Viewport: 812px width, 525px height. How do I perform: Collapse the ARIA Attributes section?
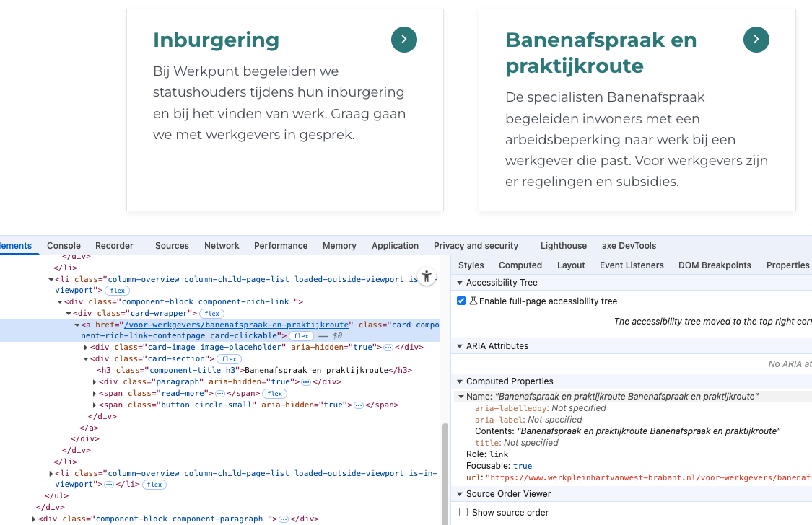[x=460, y=346]
